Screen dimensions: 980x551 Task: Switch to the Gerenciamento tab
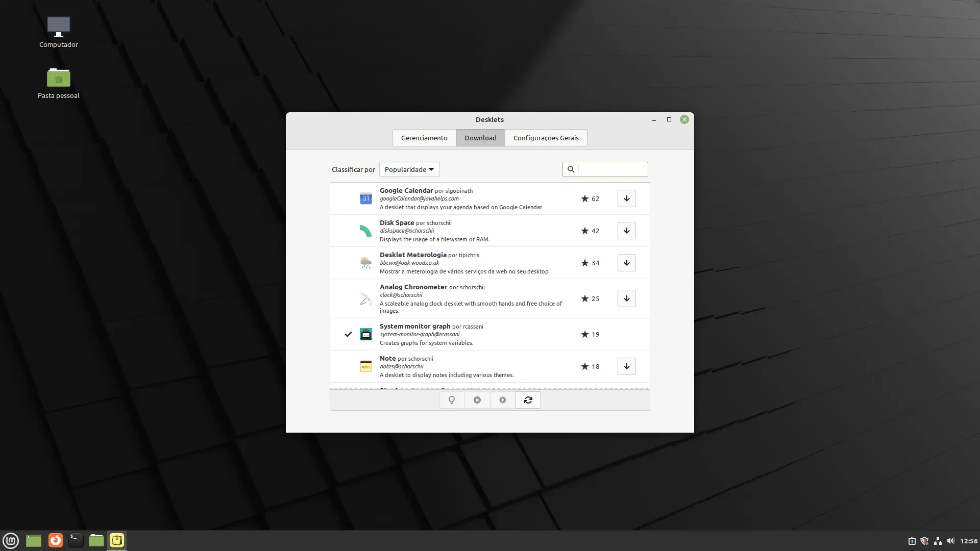424,138
